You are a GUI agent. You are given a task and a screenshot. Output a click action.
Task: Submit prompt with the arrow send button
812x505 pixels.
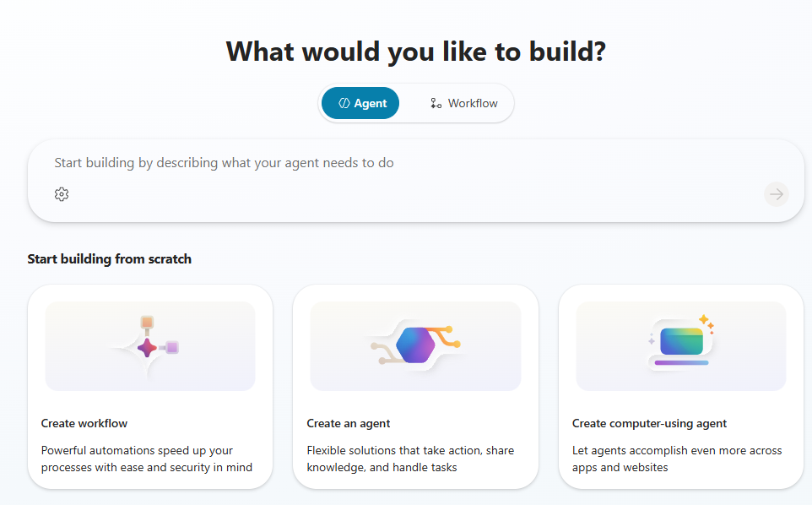click(x=777, y=194)
